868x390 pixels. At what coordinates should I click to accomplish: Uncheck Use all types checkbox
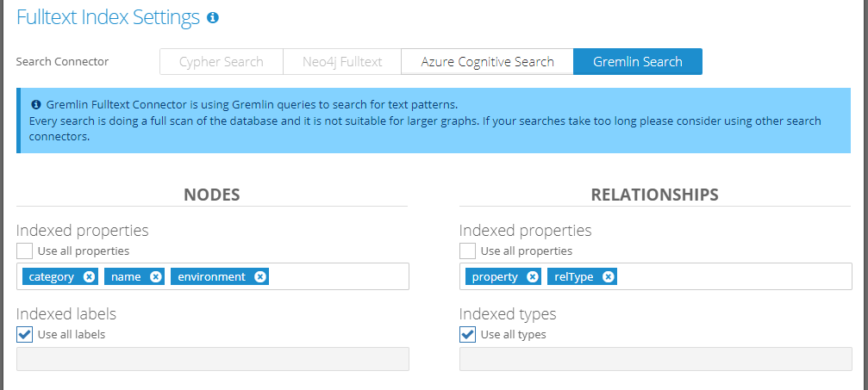point(468,334)
